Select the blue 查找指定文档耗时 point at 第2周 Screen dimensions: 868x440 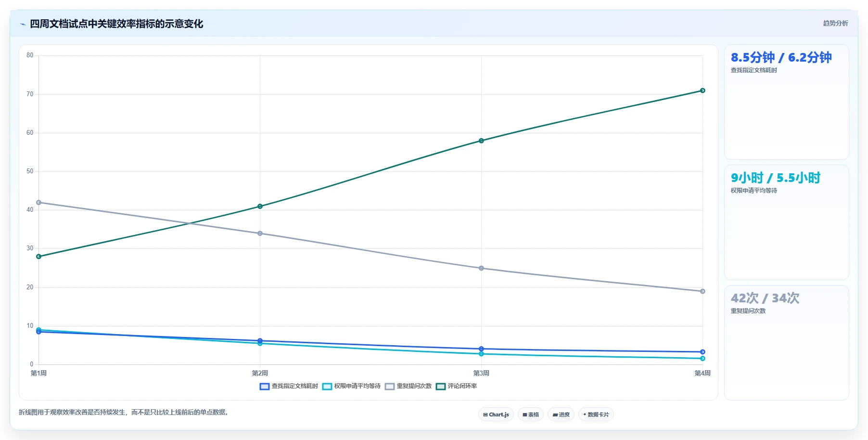260,340
